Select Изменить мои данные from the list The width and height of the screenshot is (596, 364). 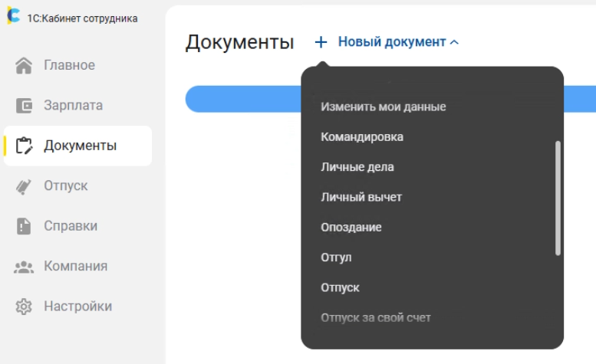pos(383,107)
